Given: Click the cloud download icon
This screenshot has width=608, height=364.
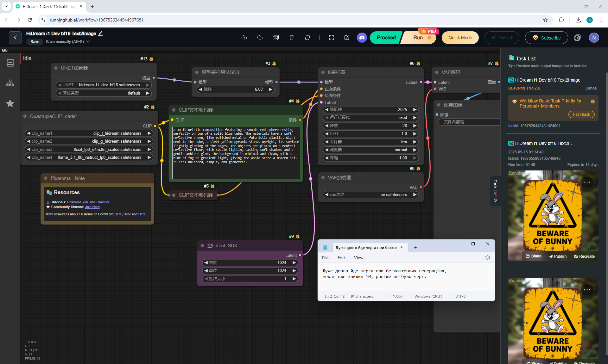Looking at the screenshot, I should point(260,38).
